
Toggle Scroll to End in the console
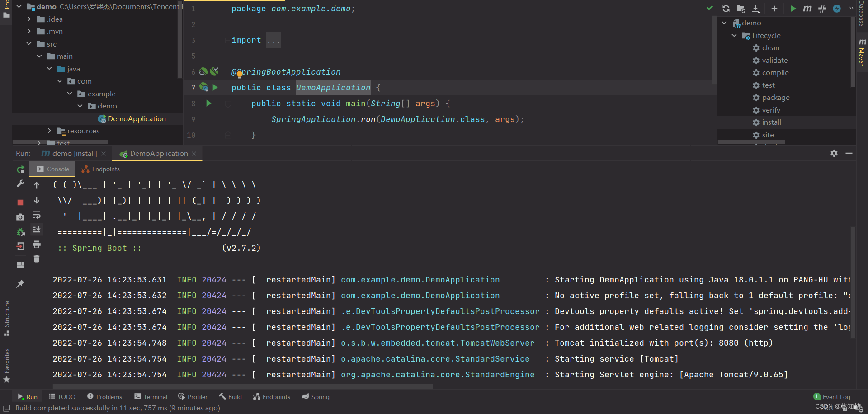pos(37,230)
